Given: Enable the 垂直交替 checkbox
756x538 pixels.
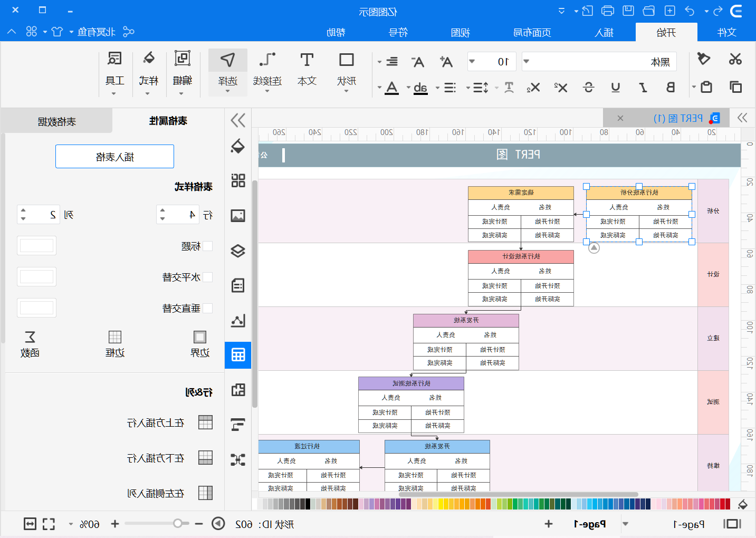Looking at the screenshot, I should [207, 309].
